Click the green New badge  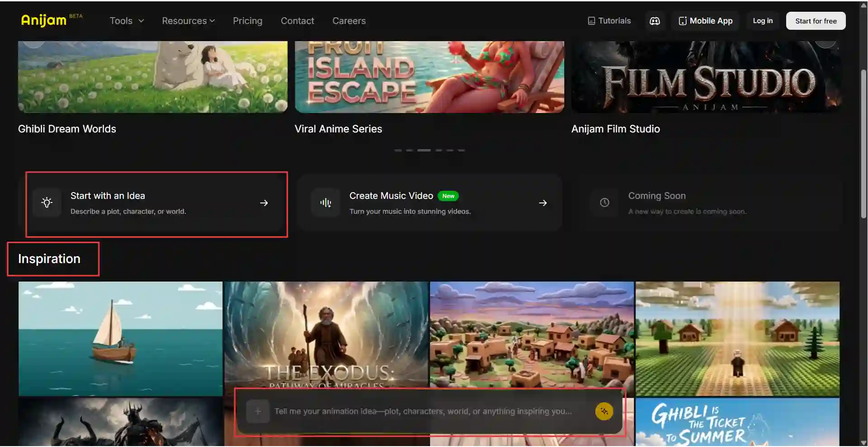pos(448,196)
